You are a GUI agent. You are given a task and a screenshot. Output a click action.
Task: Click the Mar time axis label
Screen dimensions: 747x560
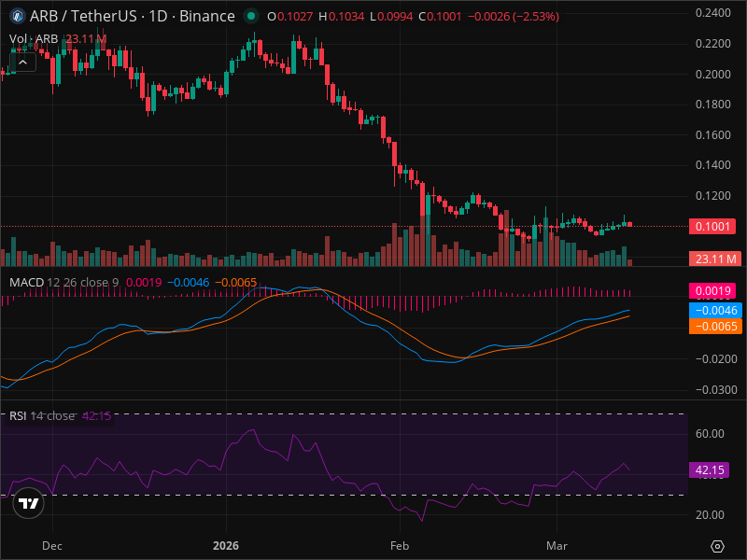(x=557, y=546)
